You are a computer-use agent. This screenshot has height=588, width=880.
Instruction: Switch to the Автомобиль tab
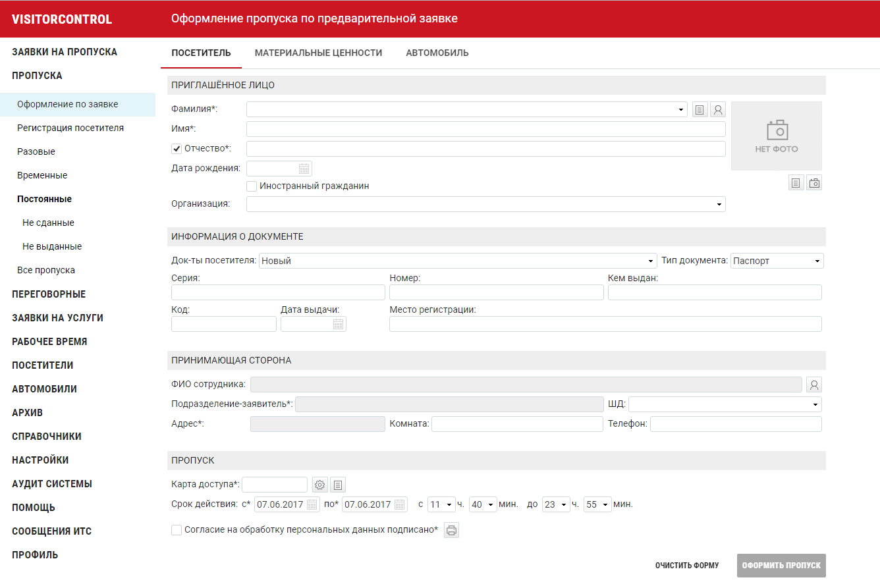click(x=437, y=53)
